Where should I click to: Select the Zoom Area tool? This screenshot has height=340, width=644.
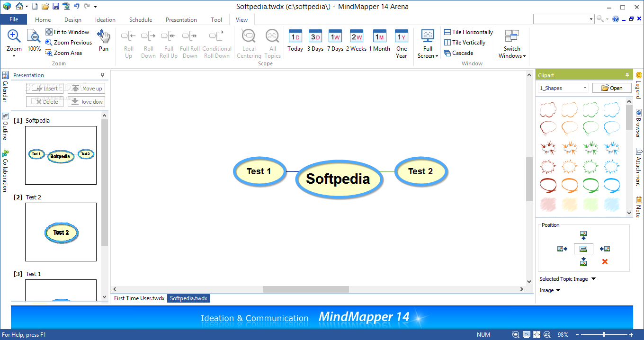coord(63,53)
